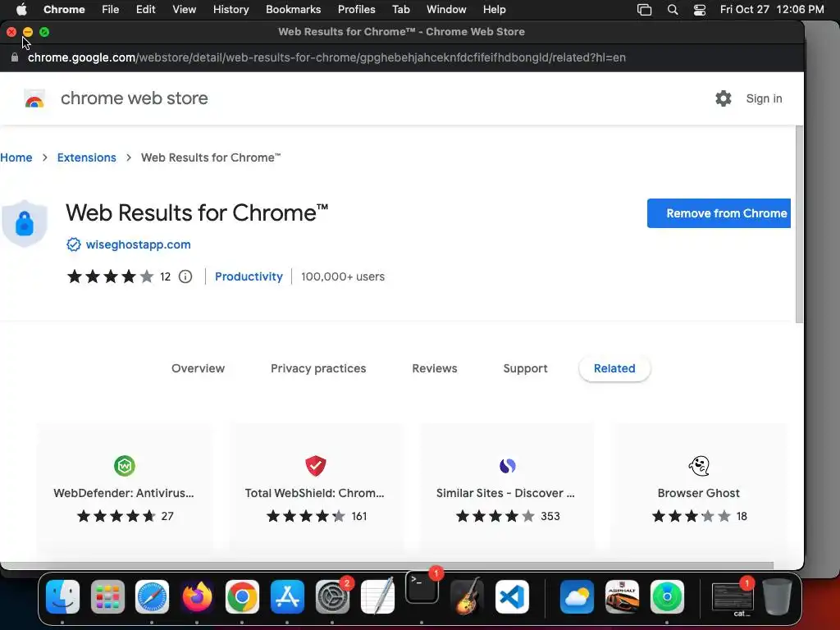Switch to the Overview tab
840x630 pixels.
198,368
